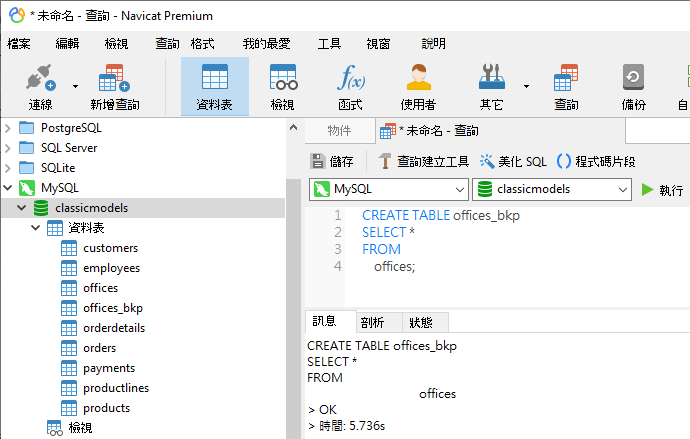Expand the PostgreSQL folder node
The width and height of the screenshot is (690, 439).
point(7,128)
